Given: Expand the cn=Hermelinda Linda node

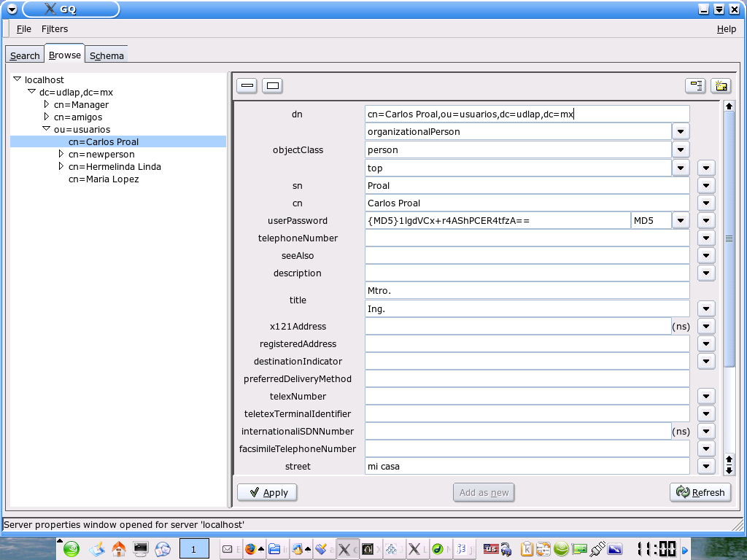Looking at the screenshot, I should click(x=61, y=166).
